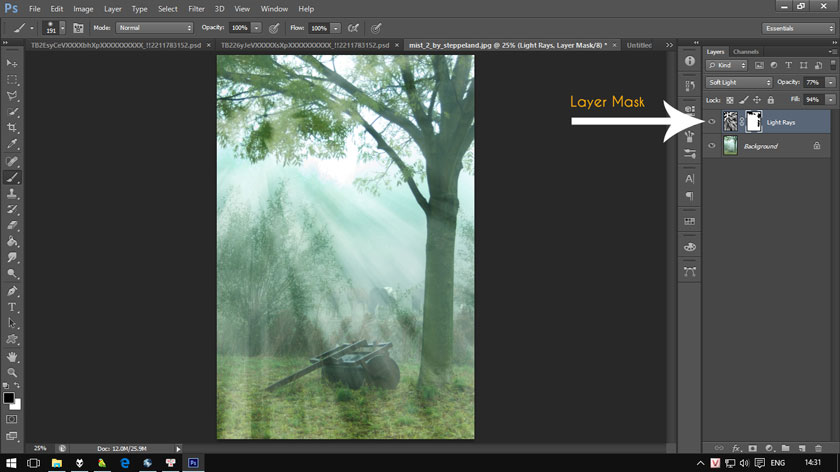Select the Background layer thumbnail
The image size is (840, 472).
[730, 146]
